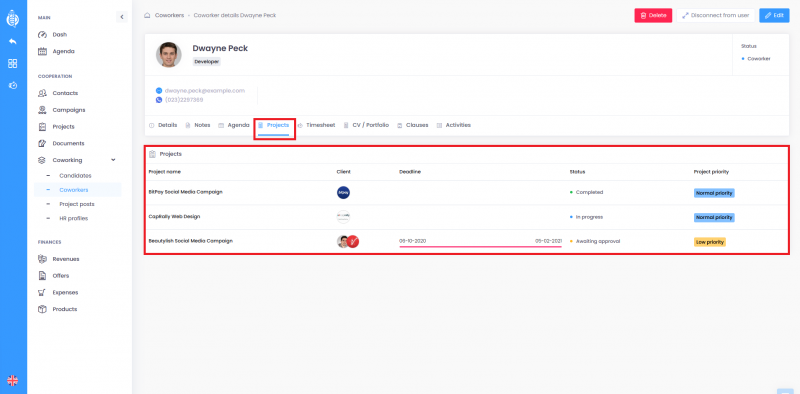Click the blue Edit button

point(774,15)
